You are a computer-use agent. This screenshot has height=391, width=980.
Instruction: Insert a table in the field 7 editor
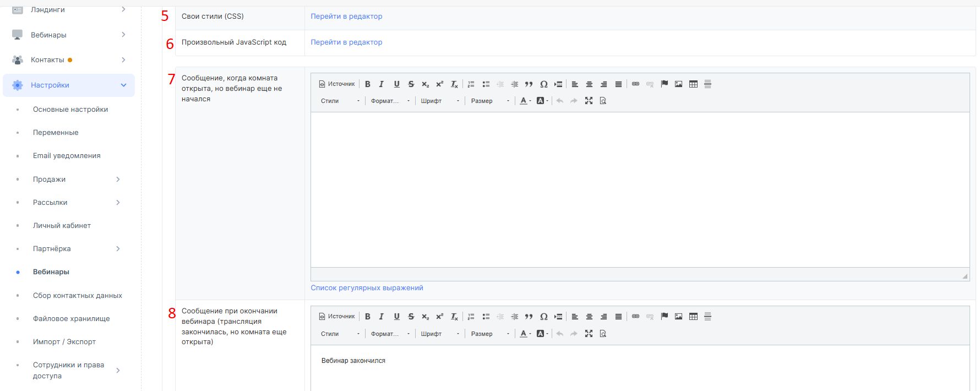(693, 84)
